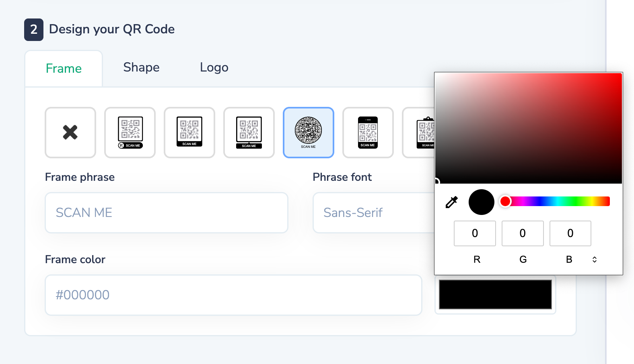Screen dimensions: 634x364
Task: Click the Frame color hex input field
Action: 233,295
